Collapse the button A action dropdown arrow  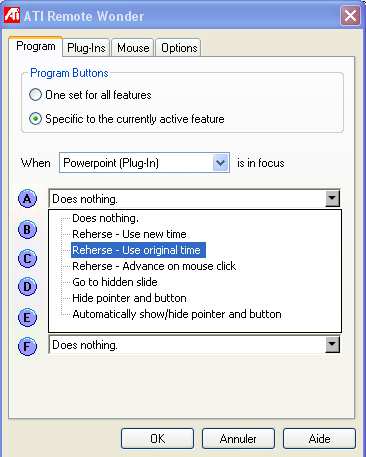[x=332, y=198]
